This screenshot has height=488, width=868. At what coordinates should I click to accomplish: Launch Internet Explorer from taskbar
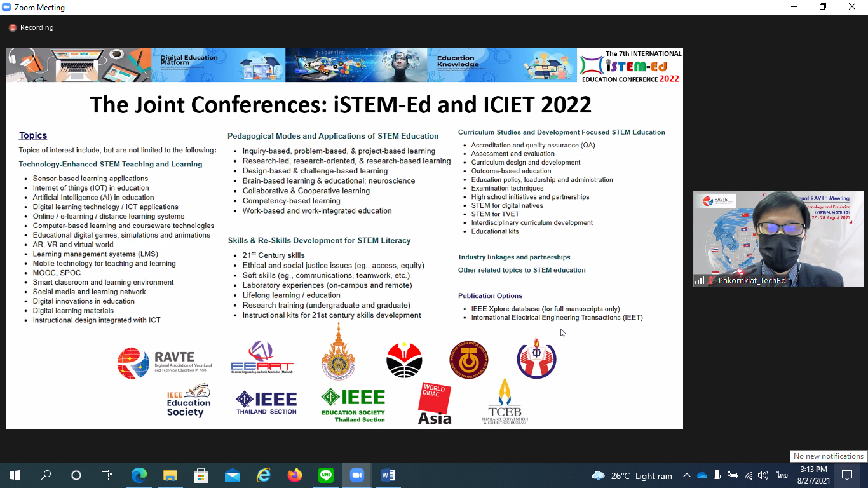coord(263,475)
